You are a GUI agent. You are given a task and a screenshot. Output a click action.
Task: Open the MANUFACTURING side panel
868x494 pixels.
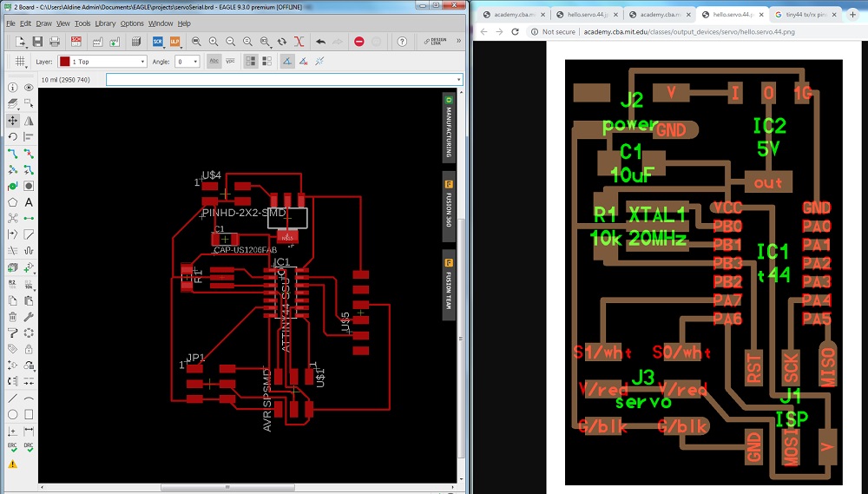(449, 127)
